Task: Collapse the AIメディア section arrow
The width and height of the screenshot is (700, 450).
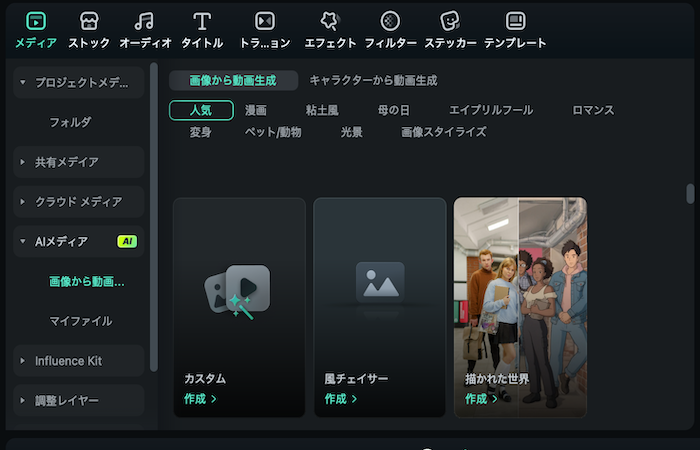Action: click(x=23, y=242)
